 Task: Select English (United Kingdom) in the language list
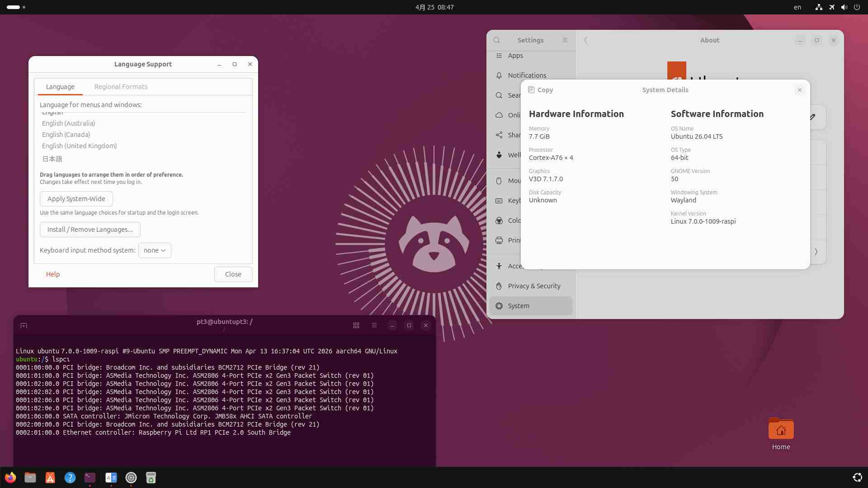[x=80, y=146]
